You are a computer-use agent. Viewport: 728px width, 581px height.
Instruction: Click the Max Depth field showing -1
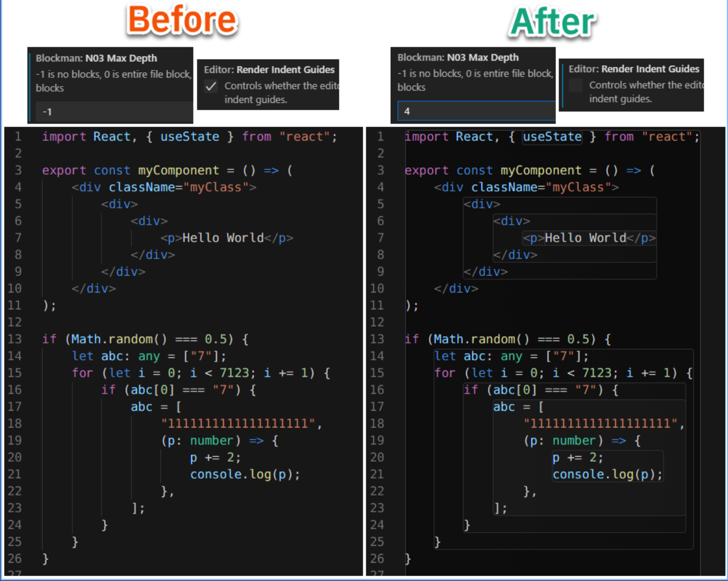point(114,112)
